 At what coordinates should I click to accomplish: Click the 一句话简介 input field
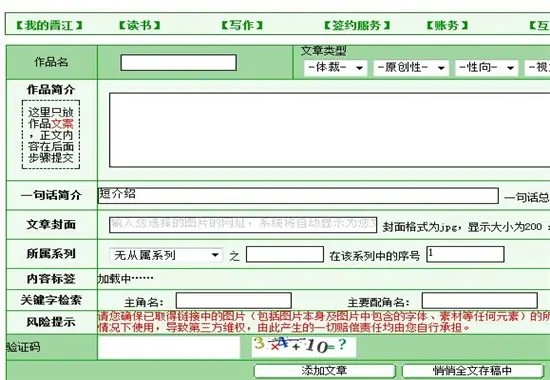(x=298, y=195)
